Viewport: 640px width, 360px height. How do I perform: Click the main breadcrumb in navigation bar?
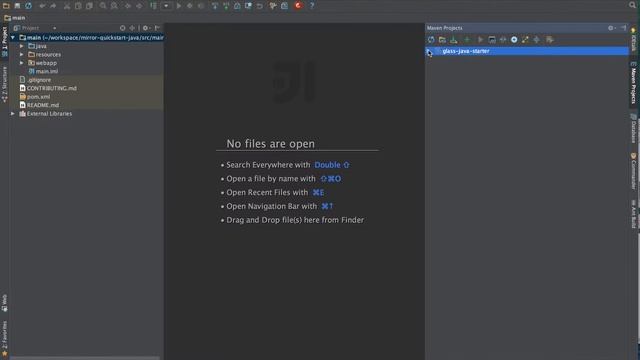15,18
